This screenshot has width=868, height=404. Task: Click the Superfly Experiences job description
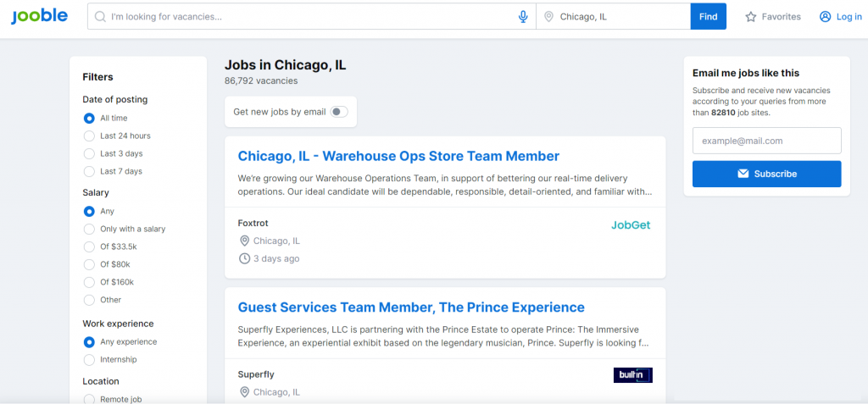tap(443, 336)
